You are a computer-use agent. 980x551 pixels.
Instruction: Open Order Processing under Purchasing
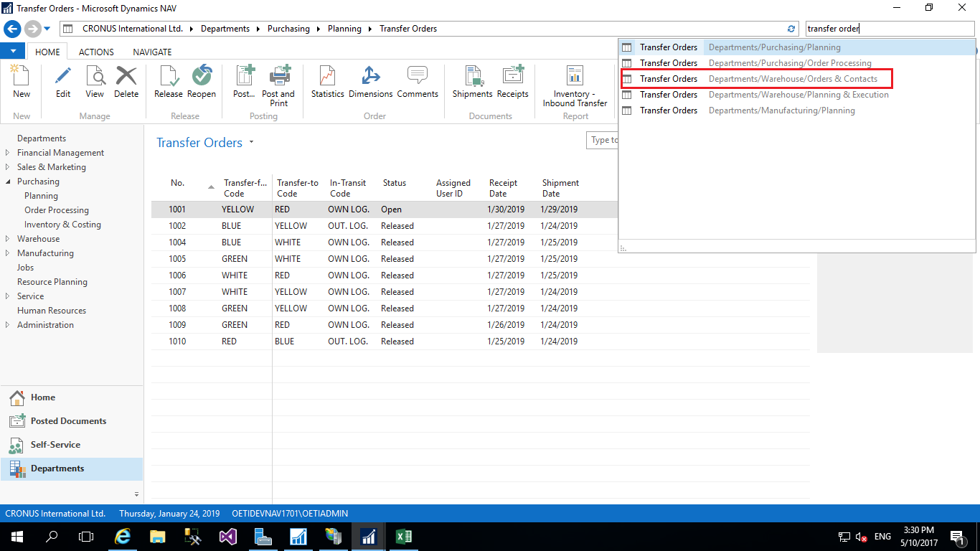pyautogui.click(x=57, y=210)
